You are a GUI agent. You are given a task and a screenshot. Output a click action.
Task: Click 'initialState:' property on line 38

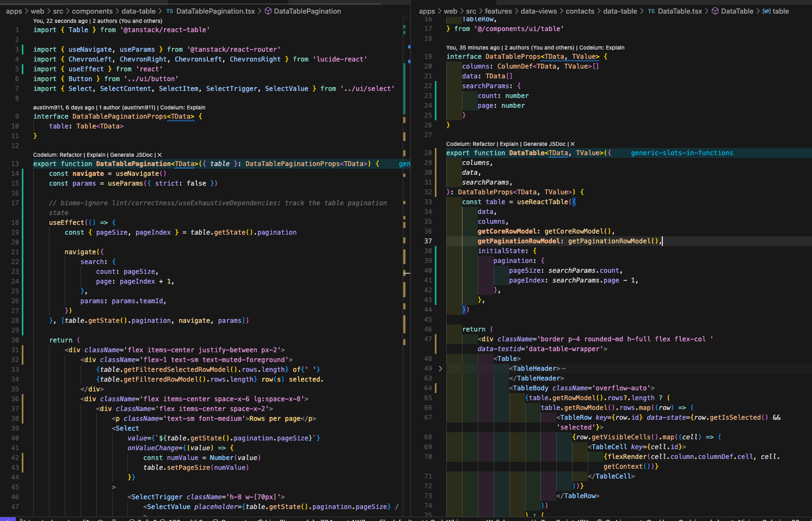503,251
